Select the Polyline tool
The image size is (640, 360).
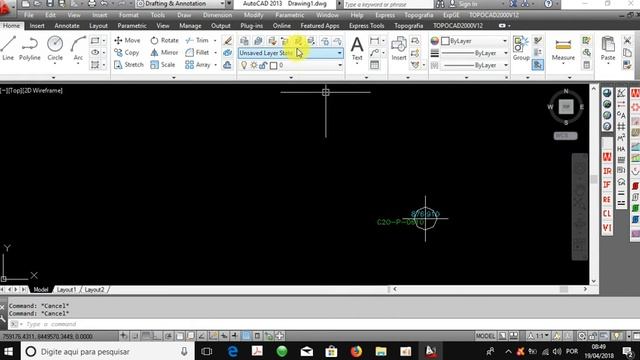tap(30, 48)
